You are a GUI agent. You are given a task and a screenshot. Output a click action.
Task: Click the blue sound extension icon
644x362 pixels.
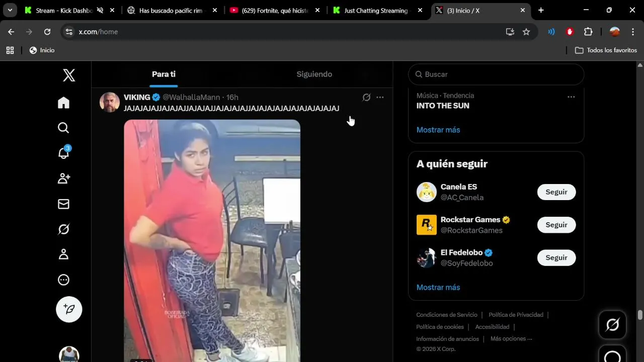(x=551, y=32)
